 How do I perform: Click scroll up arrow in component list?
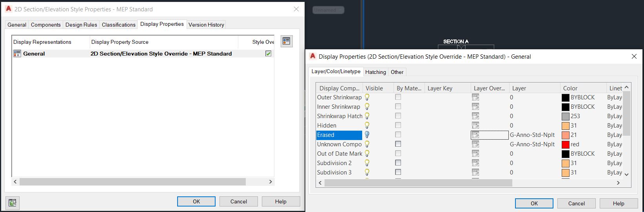pyautogui.click(x=626, y=87)
